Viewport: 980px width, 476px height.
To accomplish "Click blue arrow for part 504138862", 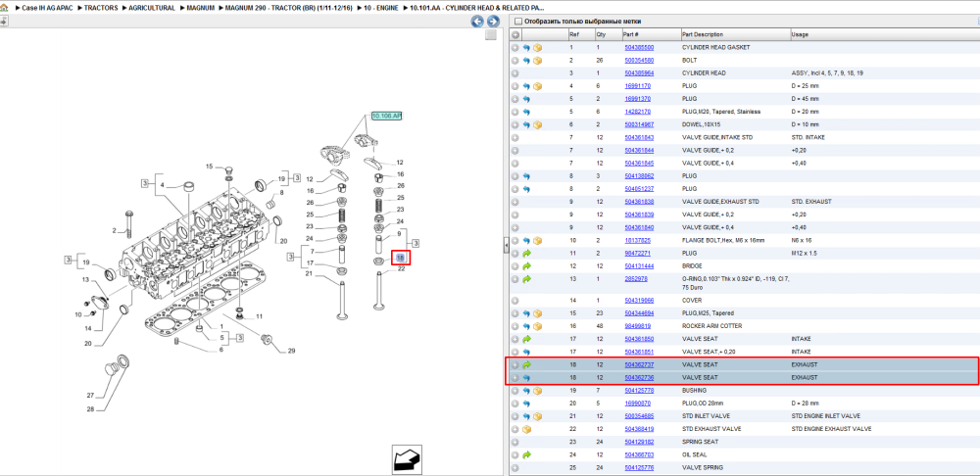I will click(x=526, y=176).
